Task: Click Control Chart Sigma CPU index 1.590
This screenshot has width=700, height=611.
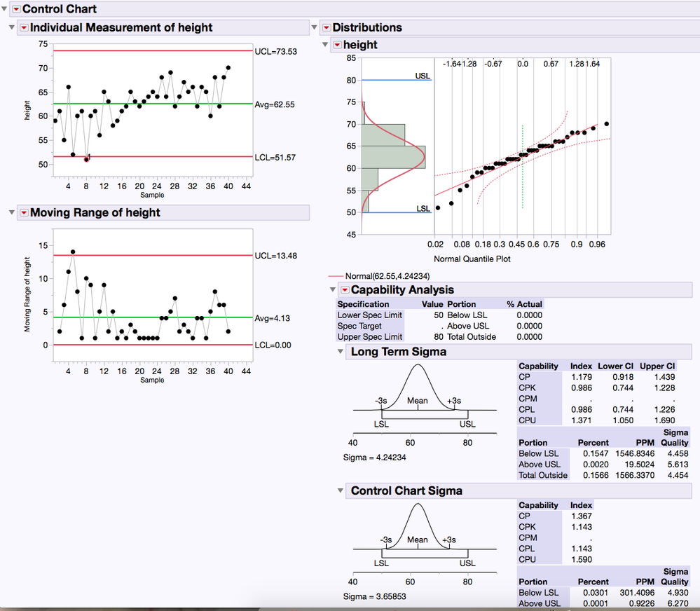Action: point(582,560)
